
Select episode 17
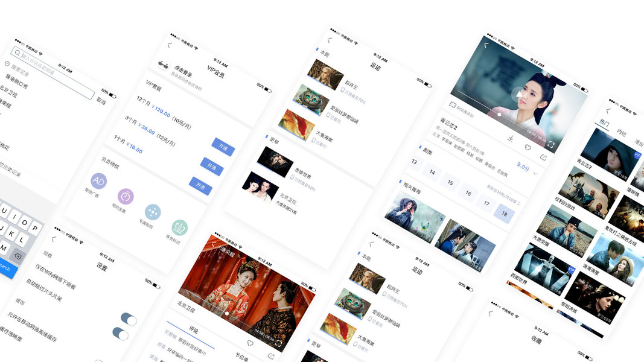click(x=486, y=203)
